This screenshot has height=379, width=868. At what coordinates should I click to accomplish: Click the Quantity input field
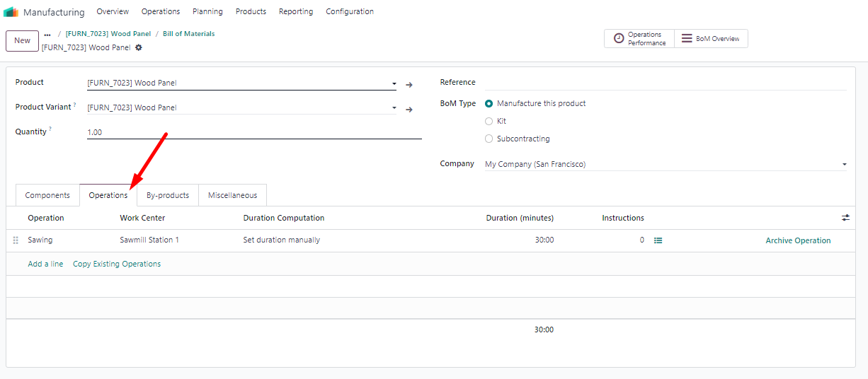254,132
